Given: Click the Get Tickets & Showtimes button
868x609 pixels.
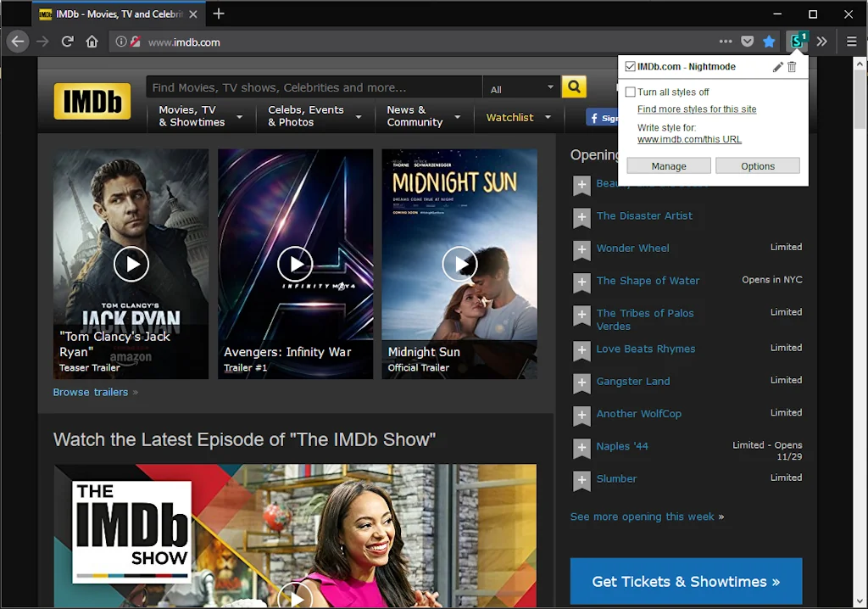Looking at the screenshot, I should pyautogui.click(x=686, y=582).
